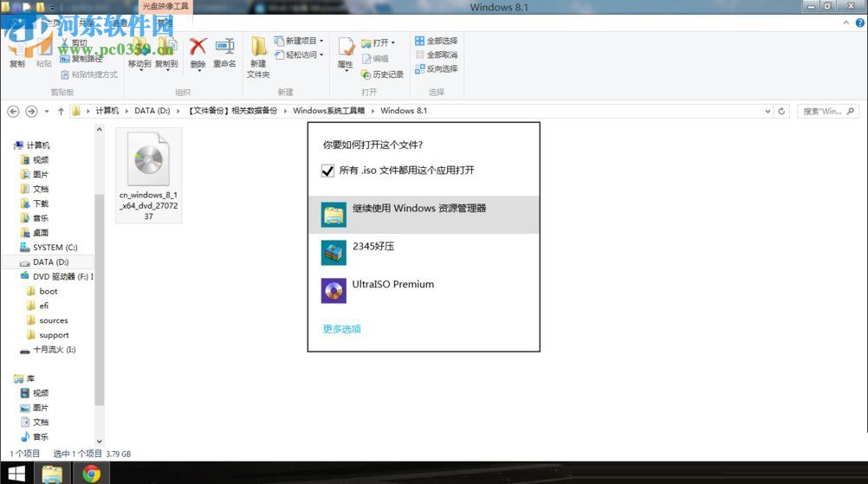Image resolution: width=868 pixels, height=484 pixels.
Task: Choose the 2345好压 app option
Action: (x=424, y=253)
